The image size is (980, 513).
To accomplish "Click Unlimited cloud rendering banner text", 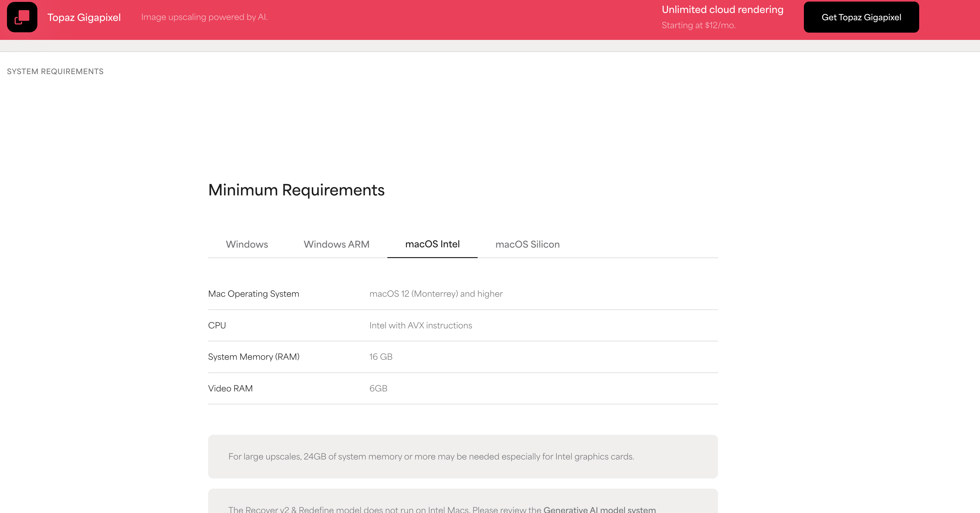I will coord(722,9).
